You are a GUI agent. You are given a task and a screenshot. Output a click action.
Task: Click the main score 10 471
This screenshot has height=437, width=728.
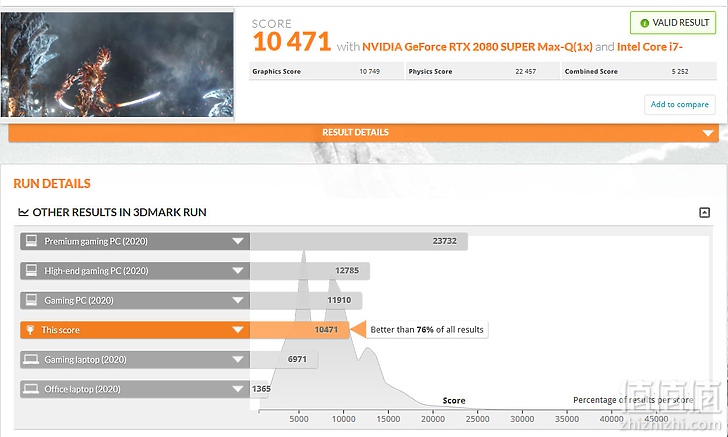click(292, 42)
